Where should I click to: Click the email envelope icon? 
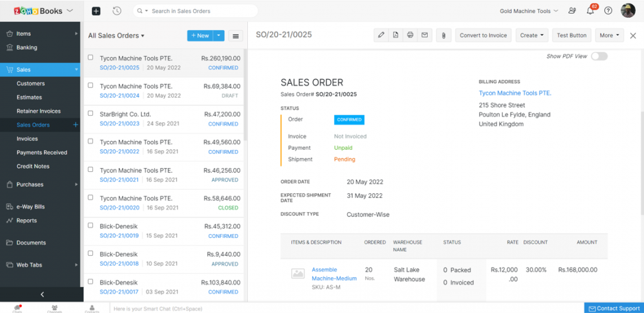(x=425, y=35)
